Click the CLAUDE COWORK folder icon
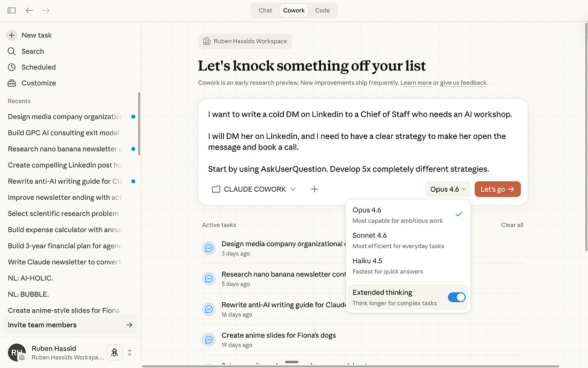This screenshot has width=588, height=368. [216, 189]
